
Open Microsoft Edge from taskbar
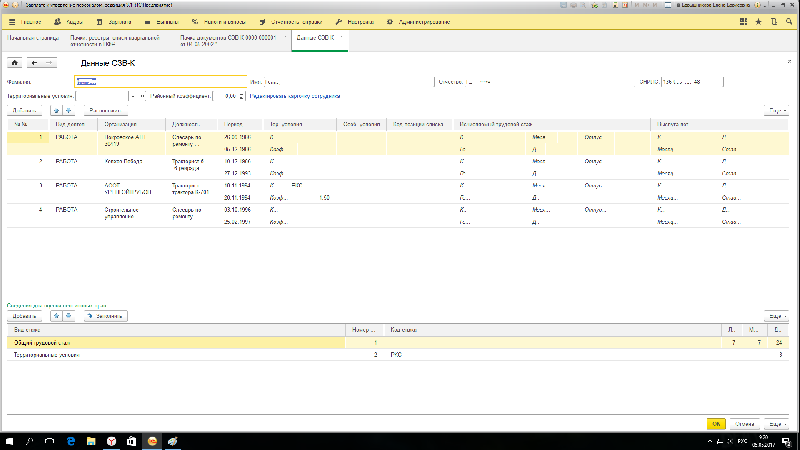click(x=71, y=441)
